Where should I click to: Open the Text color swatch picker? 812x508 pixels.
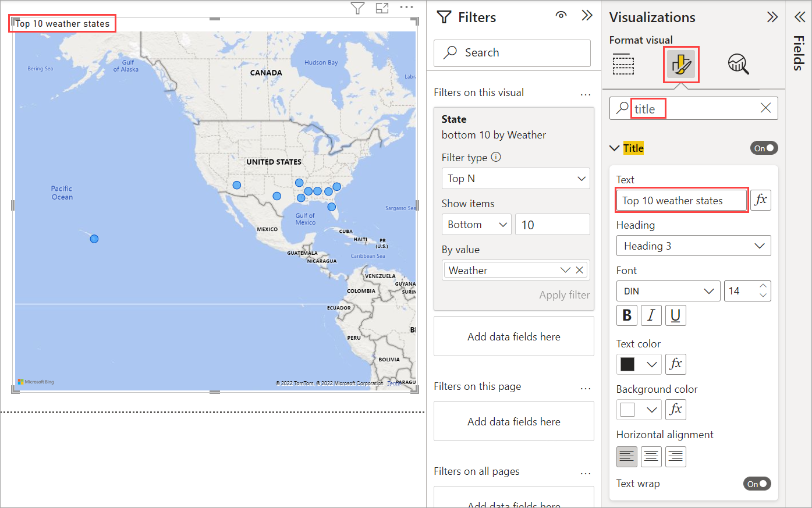tap(639, 364)
